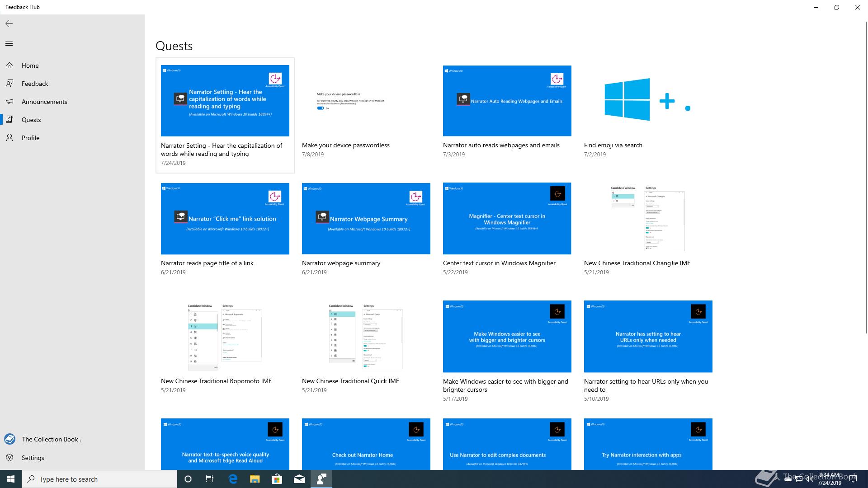Open Mail app from taskbar
This screenshot has width=868, height=488.
tap(299, 479)
